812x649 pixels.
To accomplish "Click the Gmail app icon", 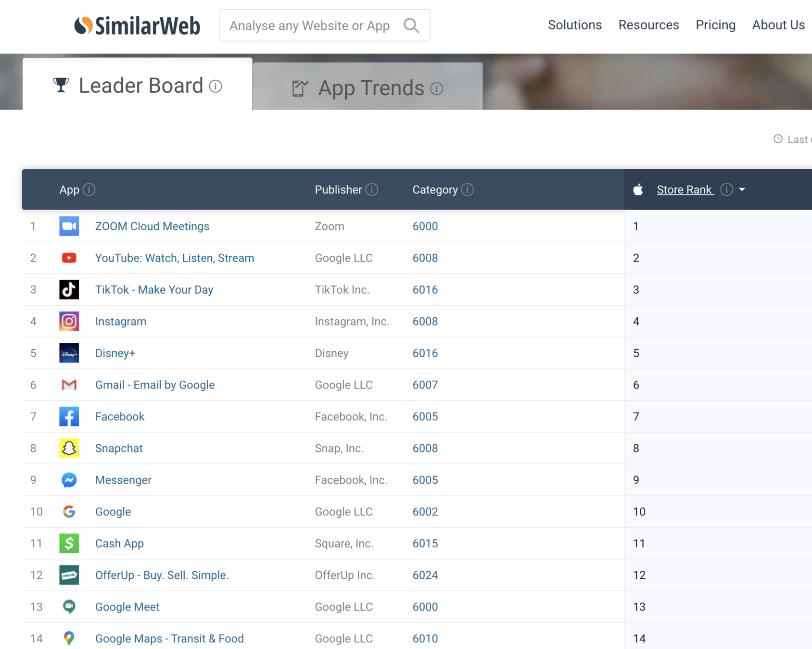I will [x=69, y=385].
